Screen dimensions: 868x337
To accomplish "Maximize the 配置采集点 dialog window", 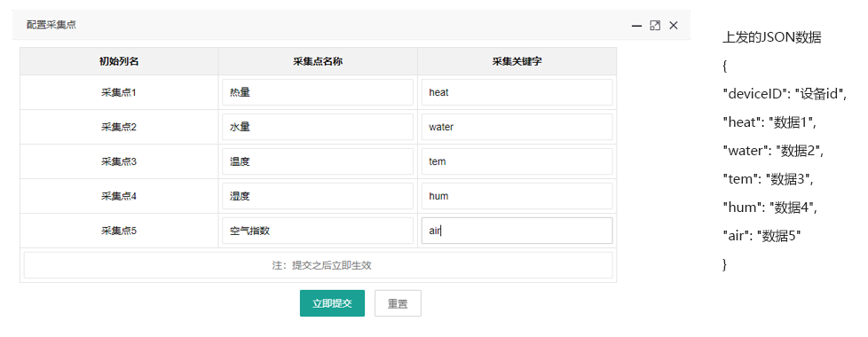I will click(655, 26).
